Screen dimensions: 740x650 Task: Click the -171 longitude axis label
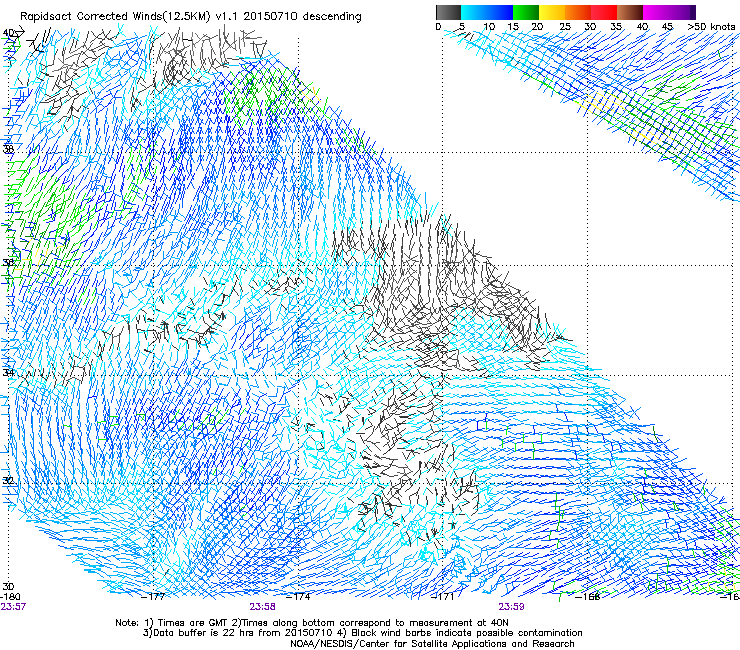442,597
